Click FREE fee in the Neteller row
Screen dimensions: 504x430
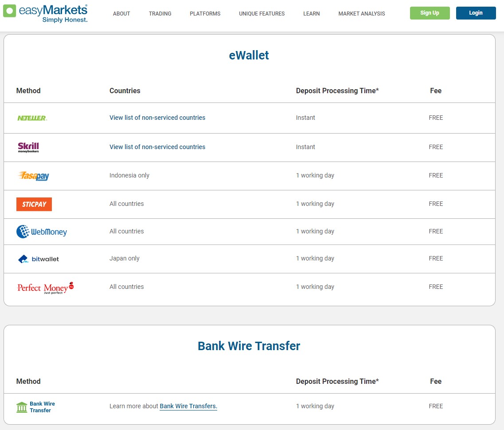tap(436, 118)
